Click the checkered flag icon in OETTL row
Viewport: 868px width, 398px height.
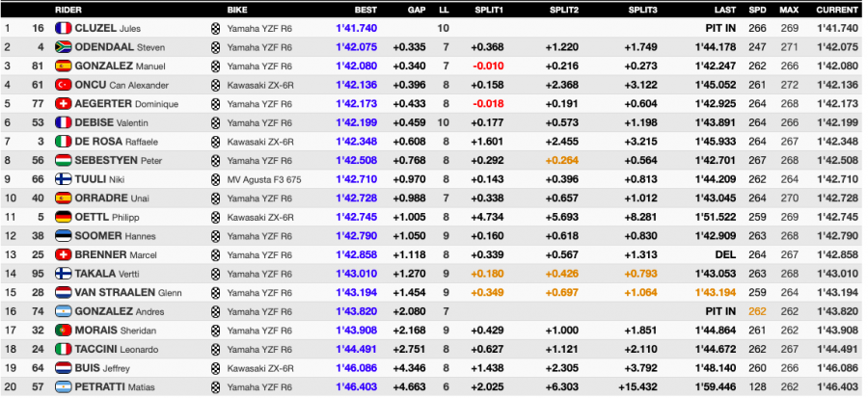tap(215, 217)
